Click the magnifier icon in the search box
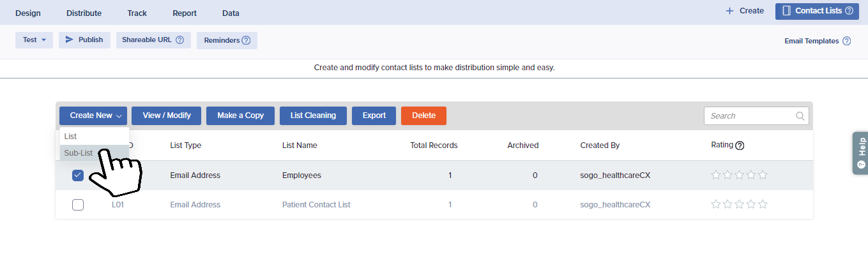Image resolution: width=868 pixels, height=268 pixels. [x=800, y=116]
